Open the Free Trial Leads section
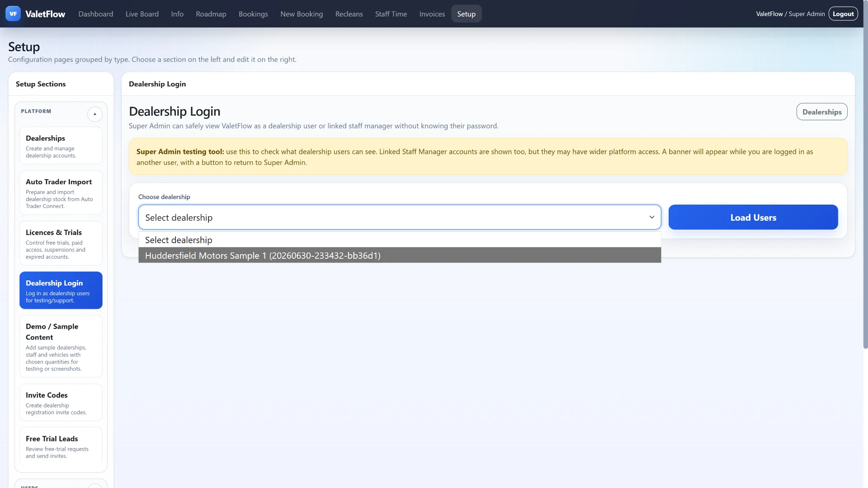This screenshot has height=488, width=868. click(61, 446)
